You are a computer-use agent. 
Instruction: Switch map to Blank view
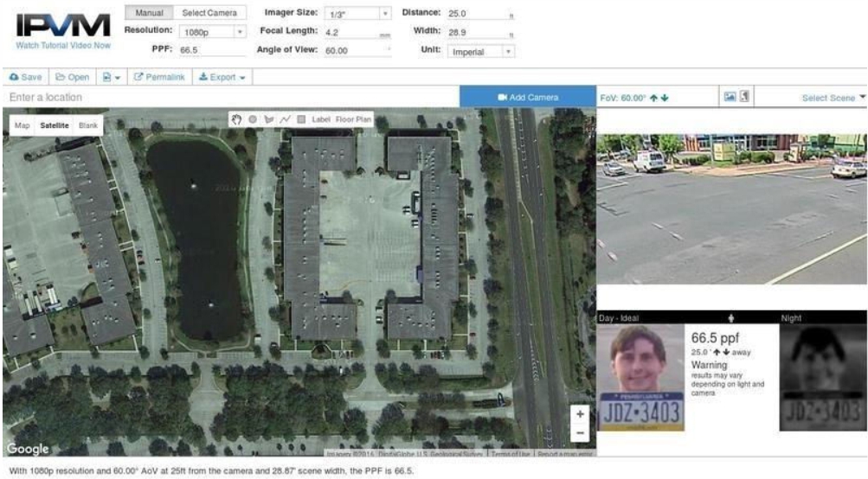pos(88,126)
